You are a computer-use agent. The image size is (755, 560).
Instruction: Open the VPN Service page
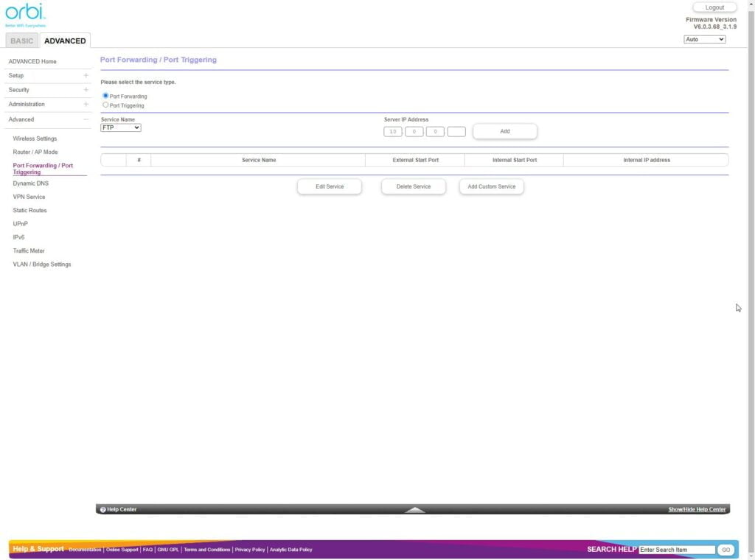pyautogui.click(x=29, y=197)
